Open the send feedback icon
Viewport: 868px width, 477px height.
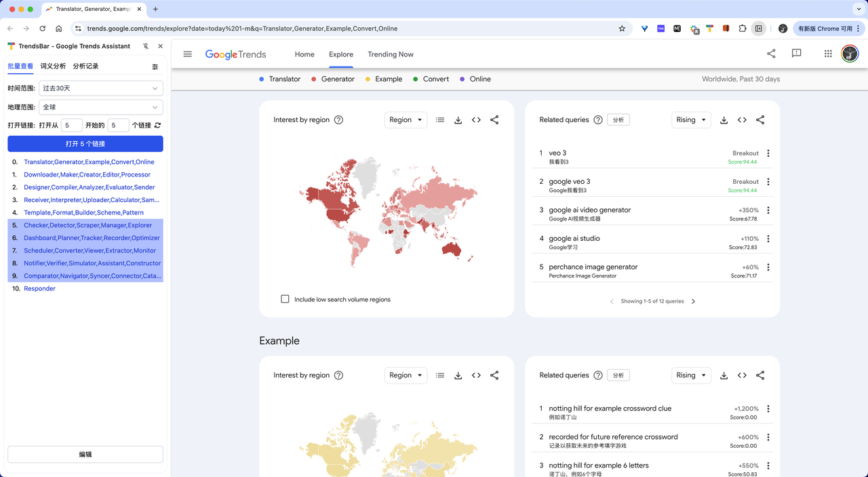click(x=797, y=54)
